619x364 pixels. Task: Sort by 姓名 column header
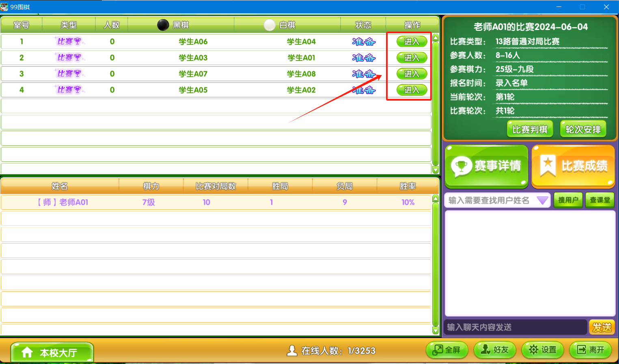click(x=60, y=186)
